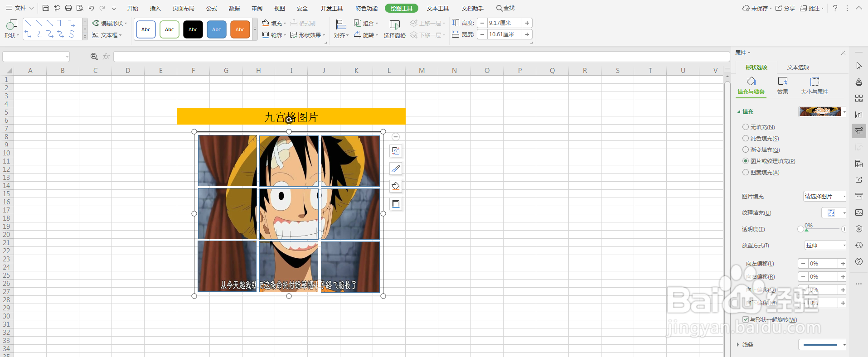Screen dimensions: 868x357
Task: Click the floating pen style icon beside picture
Action: (396, 169)
